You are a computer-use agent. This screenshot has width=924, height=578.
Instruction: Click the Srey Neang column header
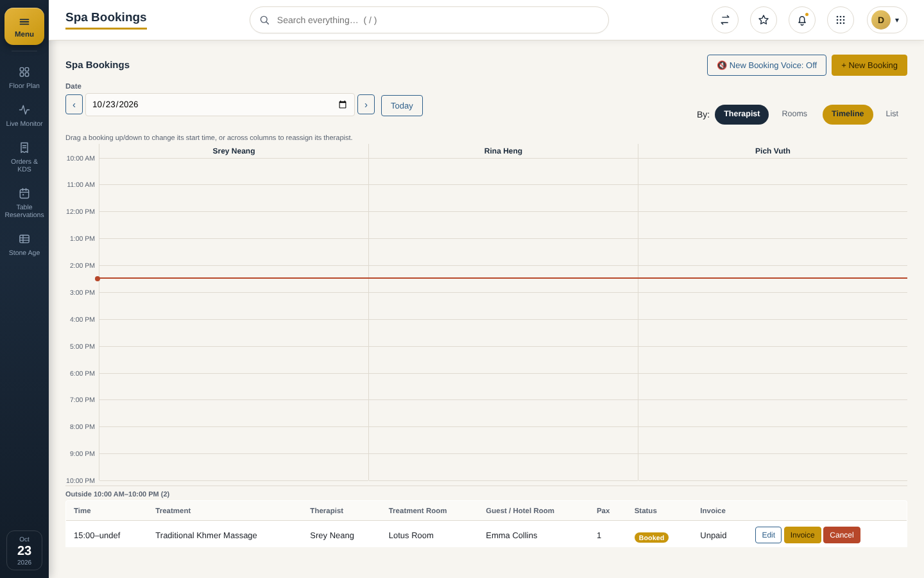[234, 151]
